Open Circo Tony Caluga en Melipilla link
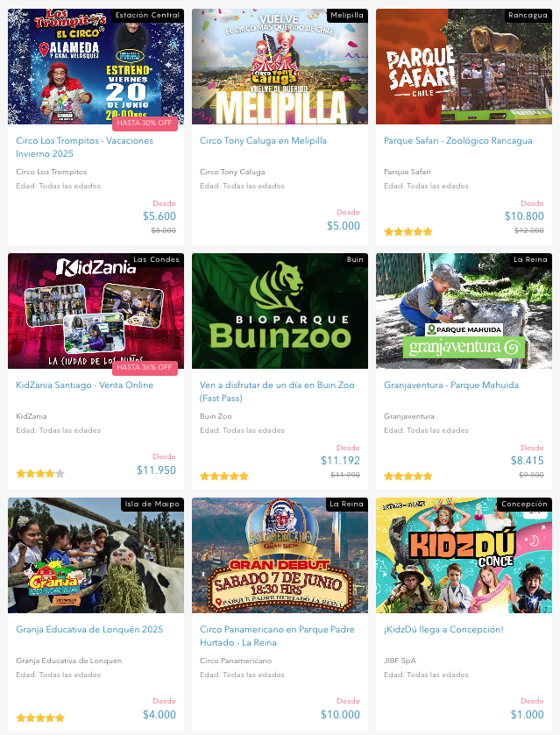This screenshot has width=560, height=735. (263, 141)
